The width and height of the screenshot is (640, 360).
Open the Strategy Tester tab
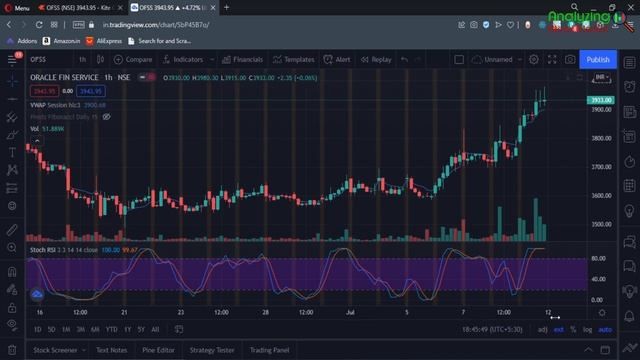pos(212,350)
